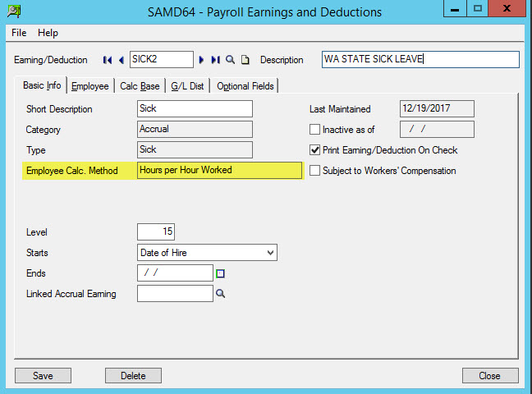The image size is (532, 394).
Task: Click the Linked Accrual Earning input field
Action: pos(175,294)
